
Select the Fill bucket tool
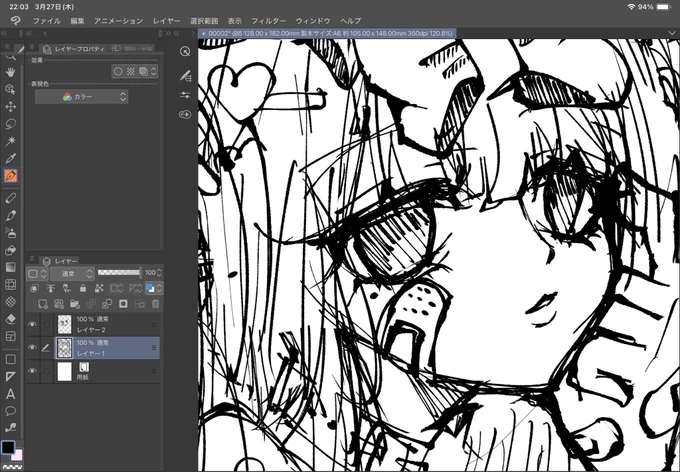pyautogui.click(x=10, y=250)
